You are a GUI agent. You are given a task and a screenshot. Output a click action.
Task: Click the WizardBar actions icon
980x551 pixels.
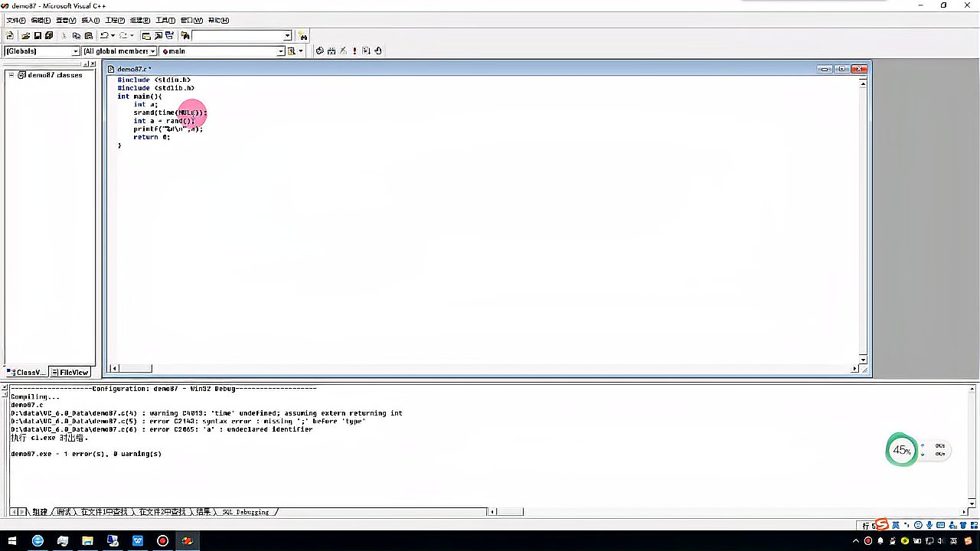pos(292,51)
